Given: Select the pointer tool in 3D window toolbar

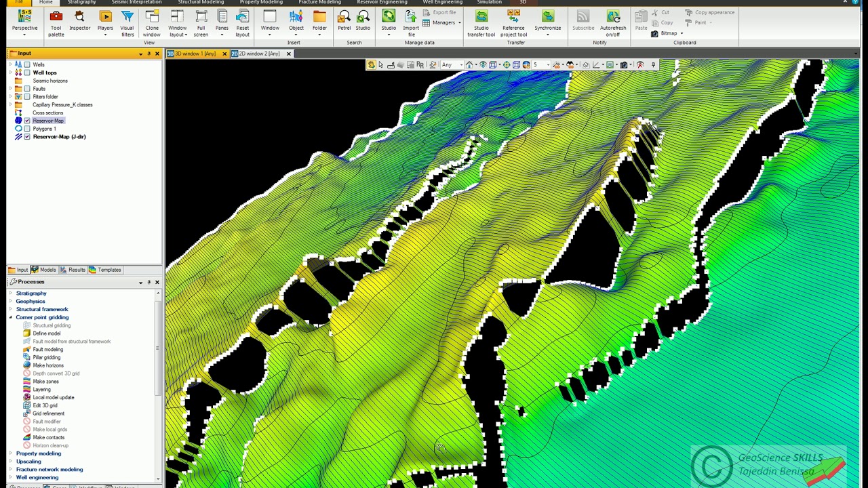Looking at the screenshot, I should click(380, 65).
